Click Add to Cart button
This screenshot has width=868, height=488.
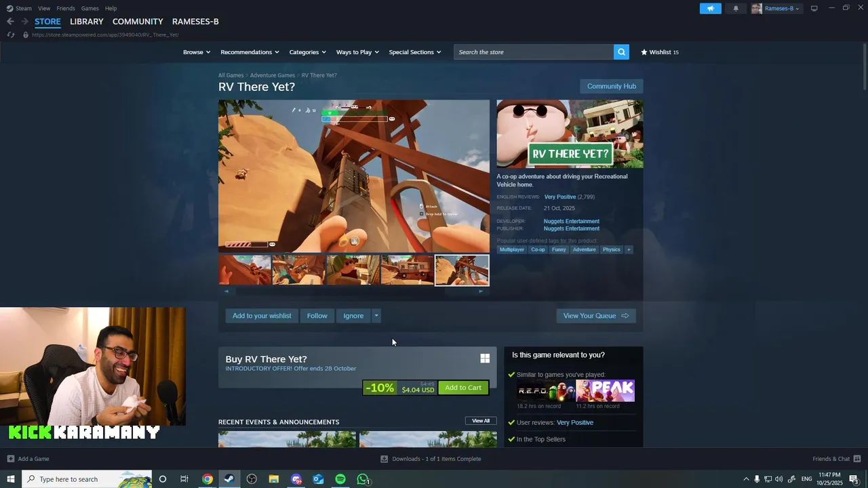tap(463, 388)
